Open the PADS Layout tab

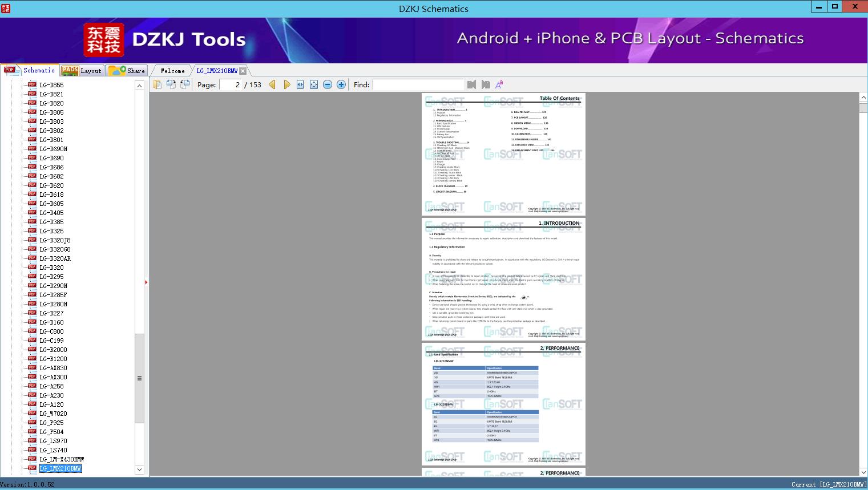pos(82,70)
